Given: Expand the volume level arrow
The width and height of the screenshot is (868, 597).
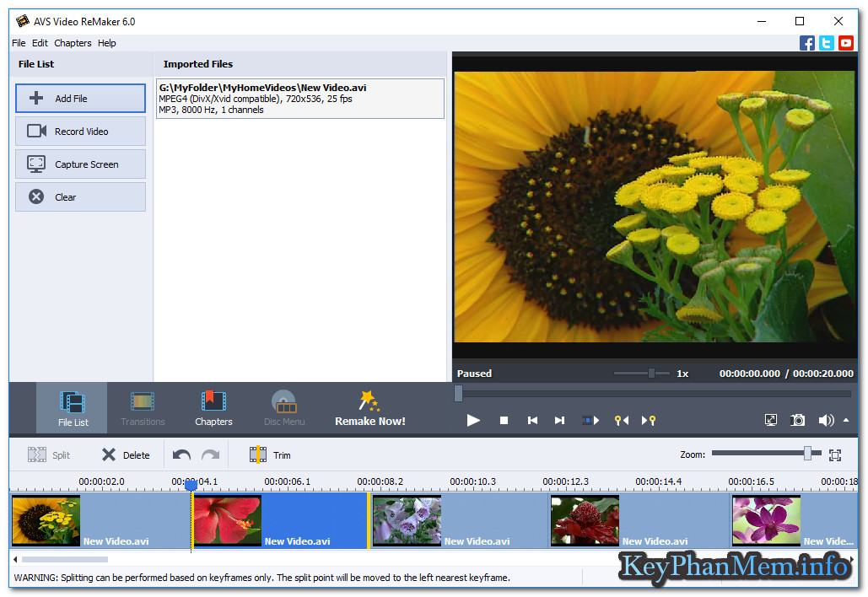Looking at the screenshot, I should (x=846, y=421).
